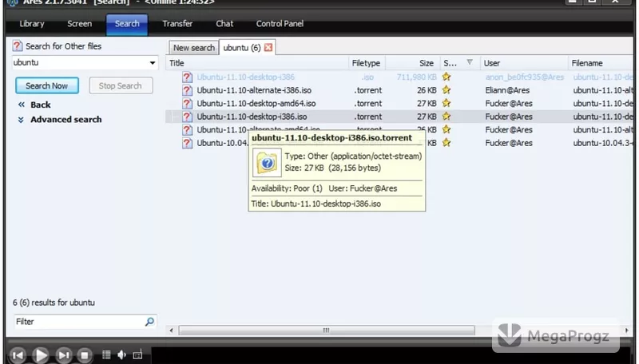Select the greyed Ubuntu-11.10-desktop-i386 iso result

[246, 77]
